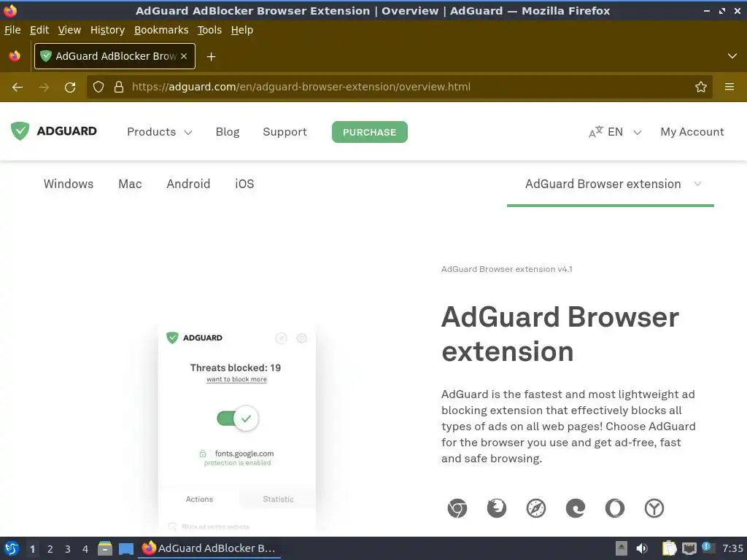
Task: Open the Bookmarks menu
Action: click(x=161, y=30)
